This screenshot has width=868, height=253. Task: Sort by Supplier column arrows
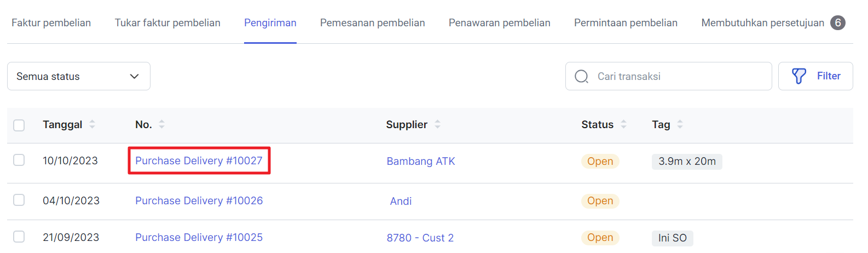pyautogui.click(x=437, y=124)
